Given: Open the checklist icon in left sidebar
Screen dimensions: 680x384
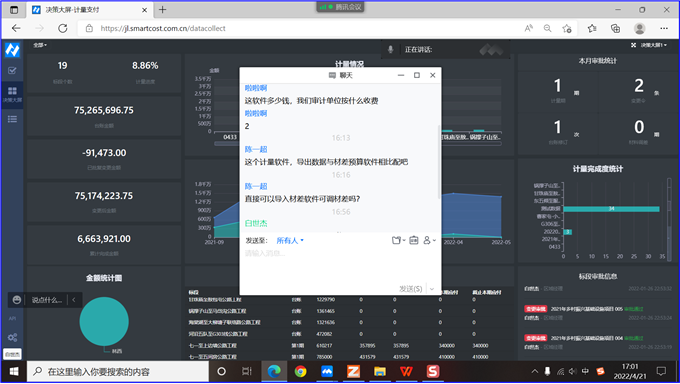Looking at the screenshot, I should 12,70.
